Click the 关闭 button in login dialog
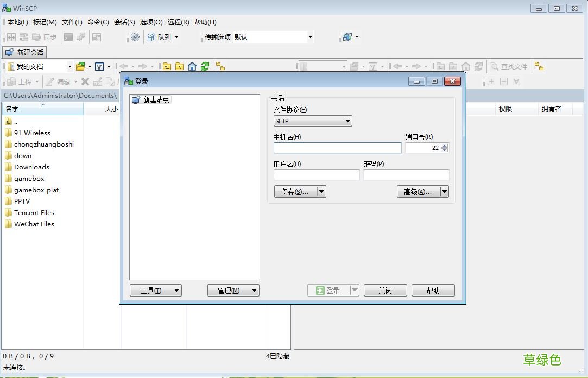The height and width of the screenshot is (378, 588). click(385, 290)
